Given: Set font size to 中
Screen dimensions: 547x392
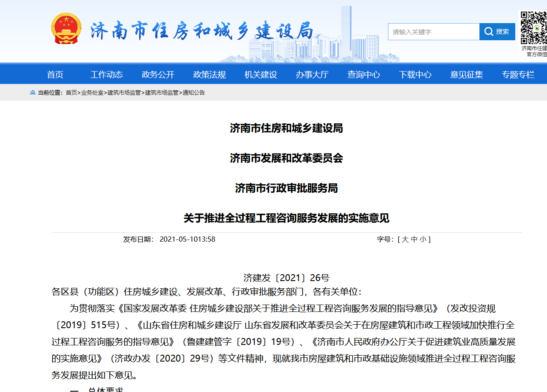Looking at the screenshot, I should pos(414,239).
